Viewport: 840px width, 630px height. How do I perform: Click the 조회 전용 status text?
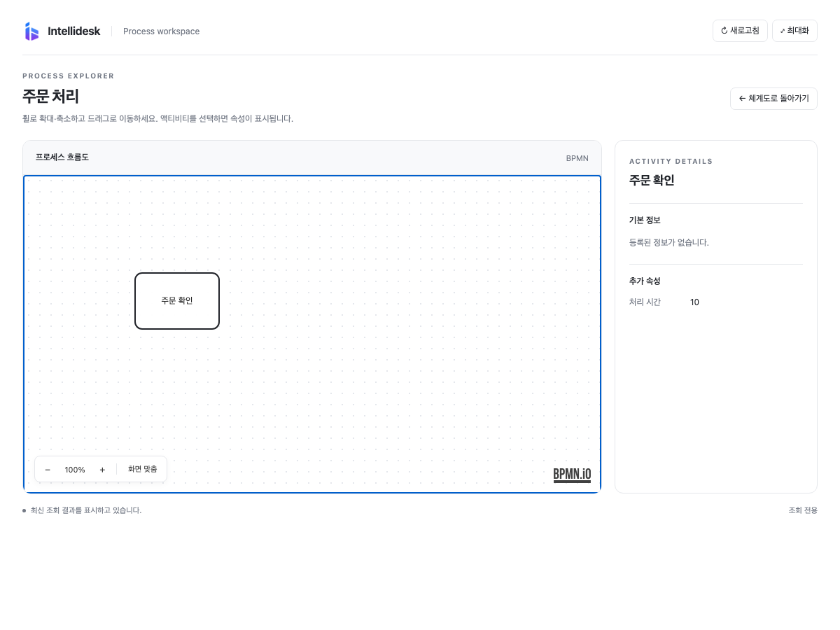click(x=803, y=510)
